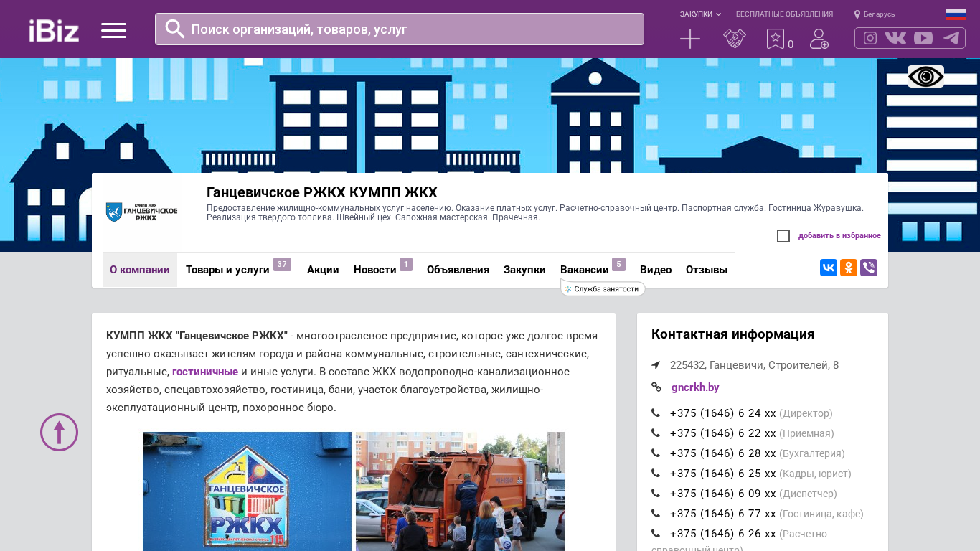Image resolution: width=980 pixels, height=551 pixels.
Task: Click the phone icon beside Бухгалтерия
Action: tap(656, 453)
